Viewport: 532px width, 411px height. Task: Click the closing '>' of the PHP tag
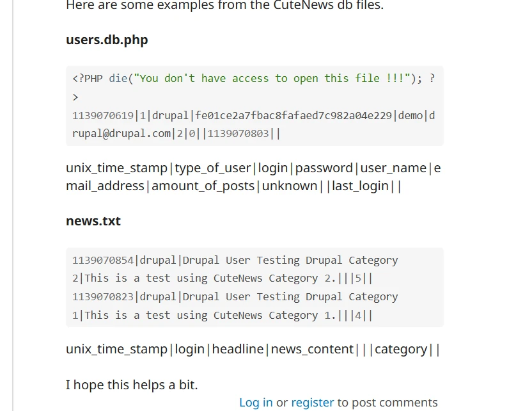coord(75,97)
